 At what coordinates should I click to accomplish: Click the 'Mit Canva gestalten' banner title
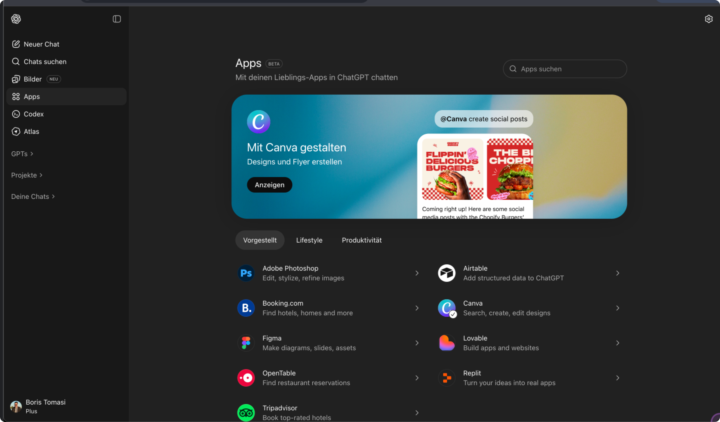coord(297,147)
